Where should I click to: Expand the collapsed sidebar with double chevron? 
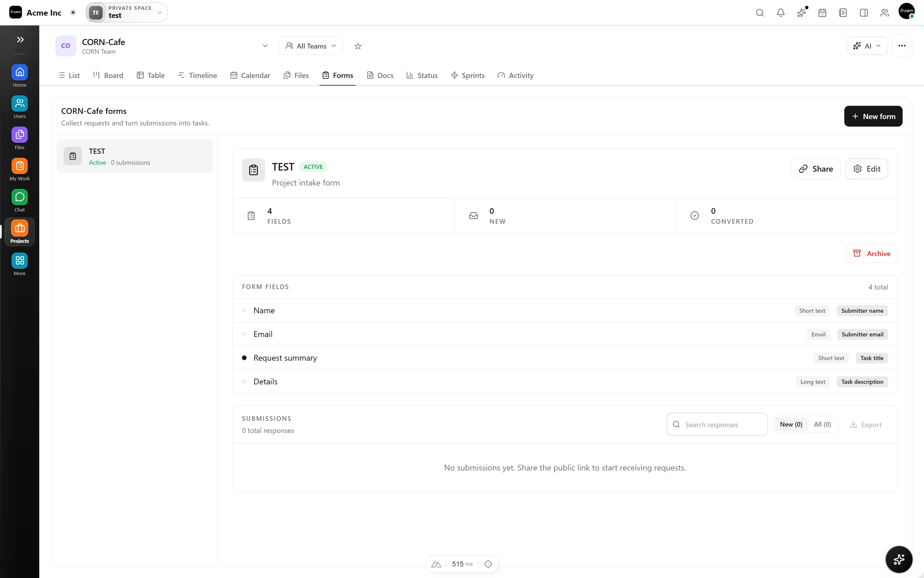(20, 39)
